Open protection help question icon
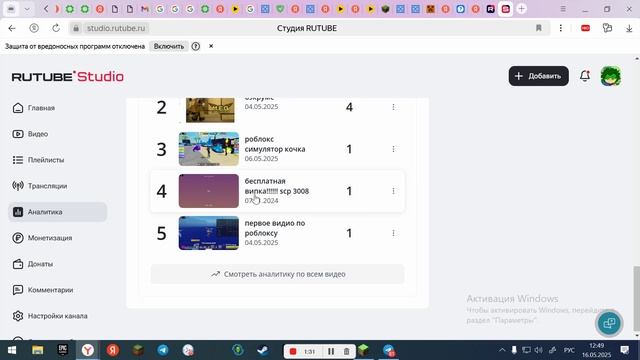 (196, 46)
